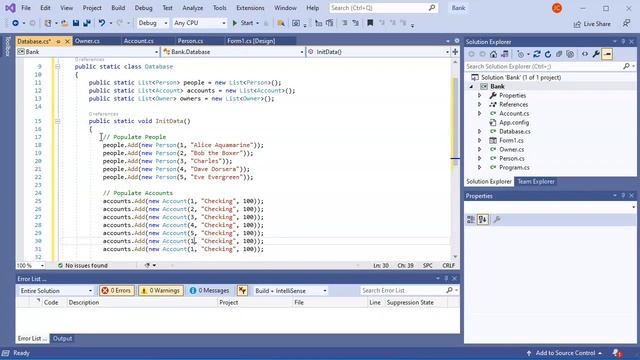Click the Alphabetical sort icon in Properties
The width and height of the screenshot is (640, 360).
(483, 220)
